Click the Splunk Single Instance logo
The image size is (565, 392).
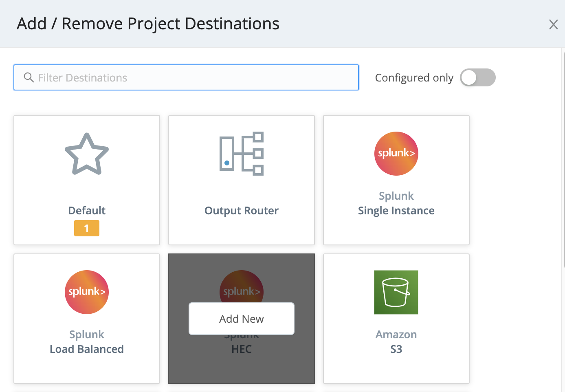(396, 154)
